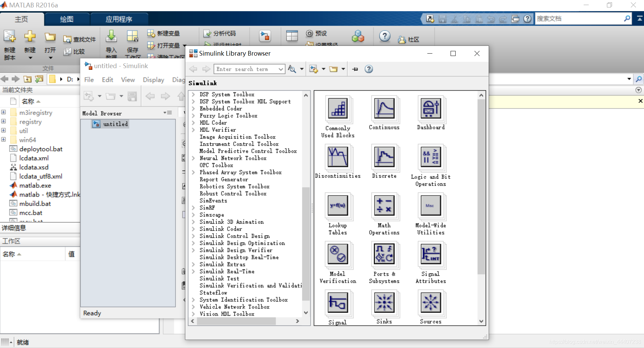This screenshot has width=644, height=348.
Task: Expand the m3iregistry folder in MATLAB
Action: 3,112
